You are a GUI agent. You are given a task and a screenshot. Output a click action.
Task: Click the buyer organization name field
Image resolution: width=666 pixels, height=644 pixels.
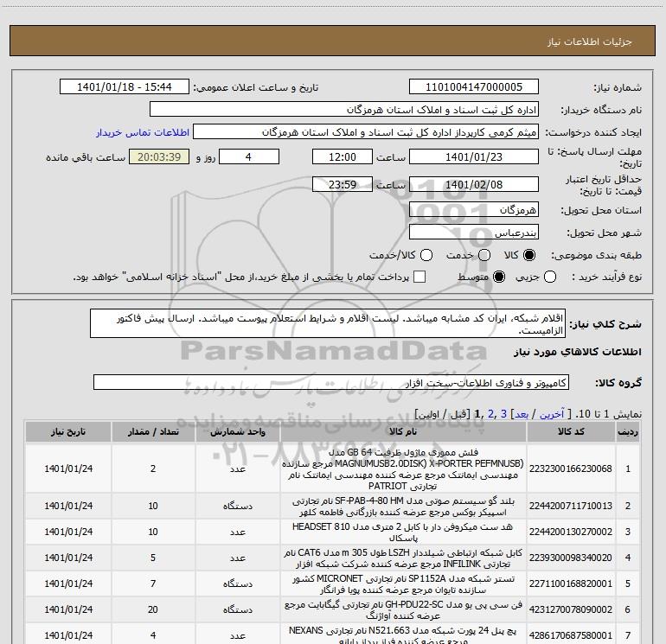click(x=344, y=110)
